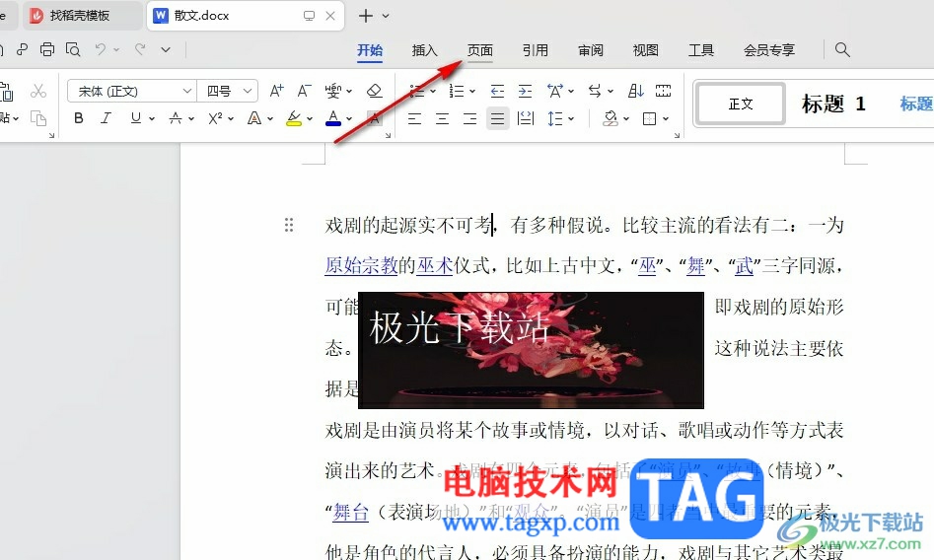The image size is (934, 560).
Task: Expand undo history dropdown arrow
Action: 116,49
